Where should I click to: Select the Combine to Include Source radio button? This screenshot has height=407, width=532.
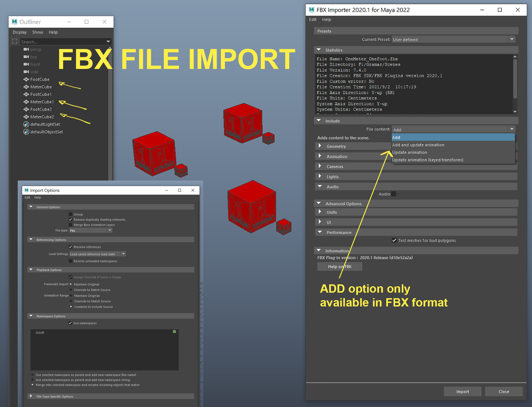(71, 306)
